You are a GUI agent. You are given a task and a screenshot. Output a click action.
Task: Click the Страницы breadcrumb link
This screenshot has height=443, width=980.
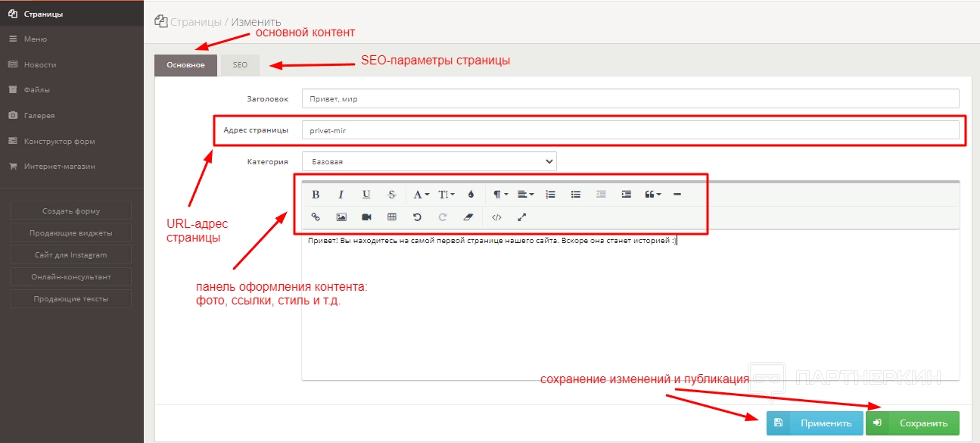pyautogui.click(x=195, y=22)
